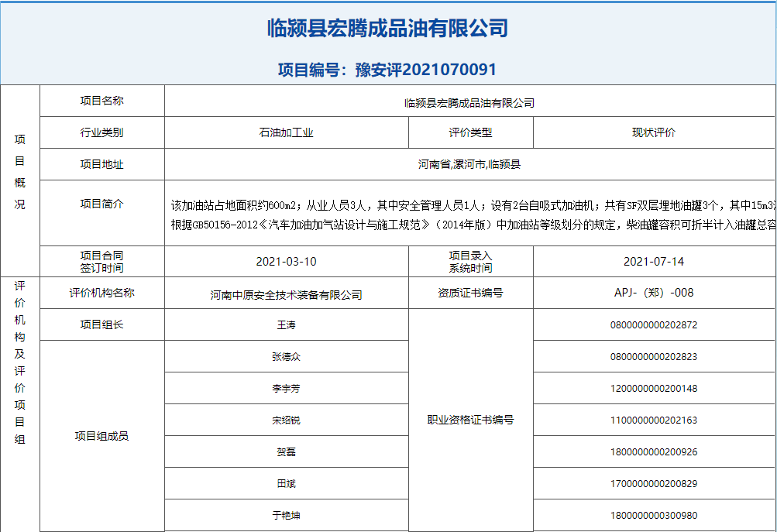Select member name 贺磊
This screenshot has height=532, width=777.
(286, 451)
